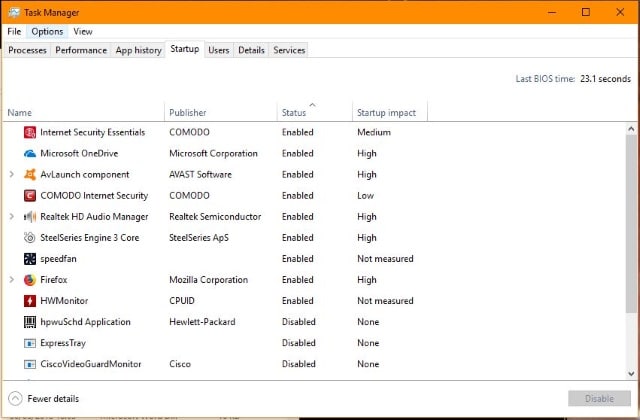The height and width of the screenshot is (420, 640).
Task: Open the Options menu
Action: point(47,31)
